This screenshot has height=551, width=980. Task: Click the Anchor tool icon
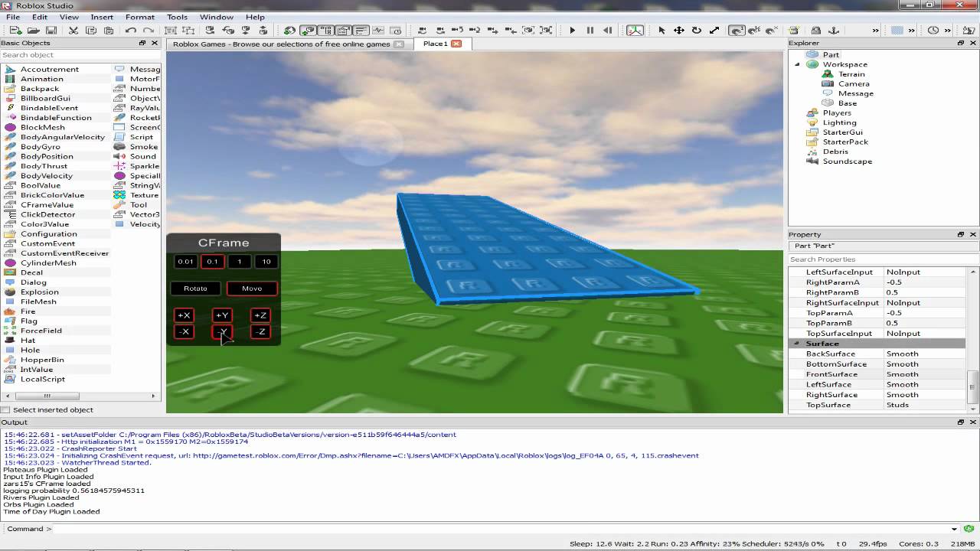pos(835,31)
